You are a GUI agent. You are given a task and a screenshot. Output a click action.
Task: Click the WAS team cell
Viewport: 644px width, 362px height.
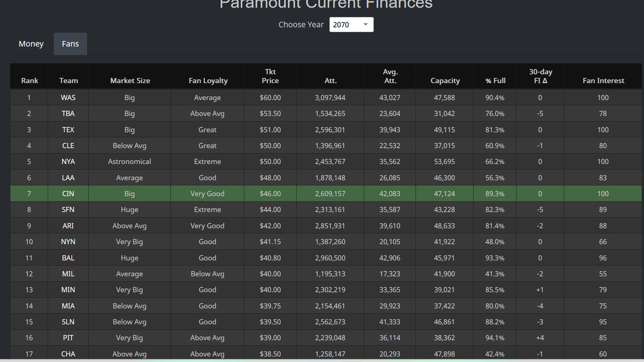[x=68, y=98]
